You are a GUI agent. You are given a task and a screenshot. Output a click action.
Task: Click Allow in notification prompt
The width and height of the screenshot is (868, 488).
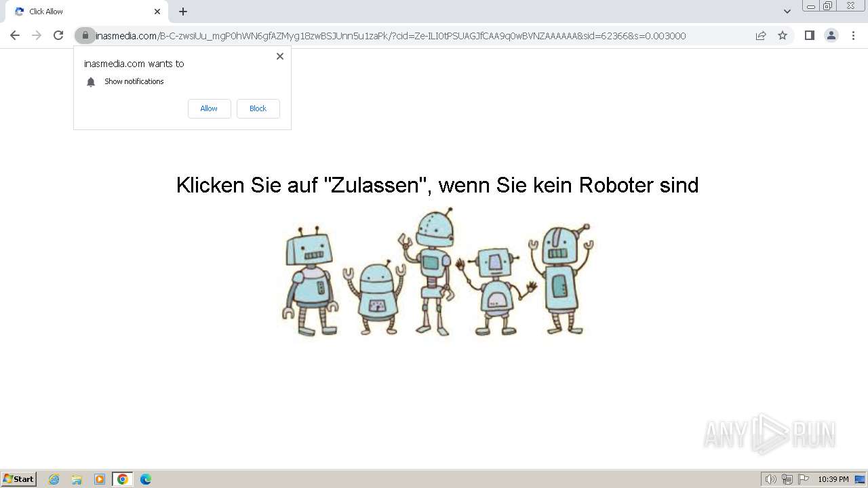point(209,108)
